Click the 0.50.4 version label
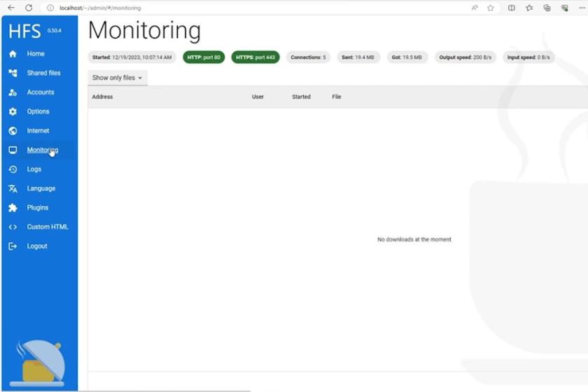 tap(55, 30)
